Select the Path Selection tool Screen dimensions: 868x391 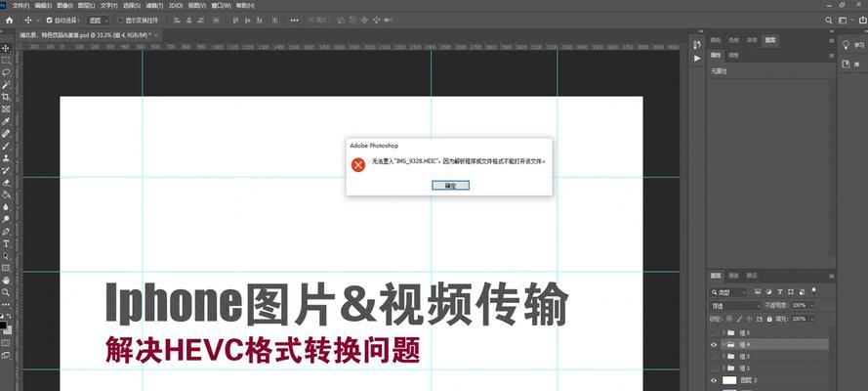(6, 255)
